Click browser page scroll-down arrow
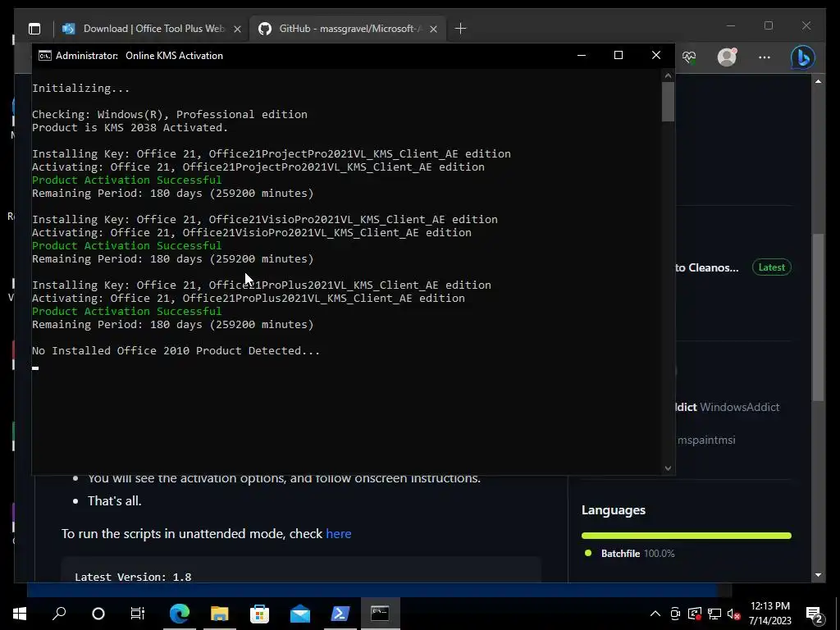Screen dimensions: 840x630 pos(818,575)
